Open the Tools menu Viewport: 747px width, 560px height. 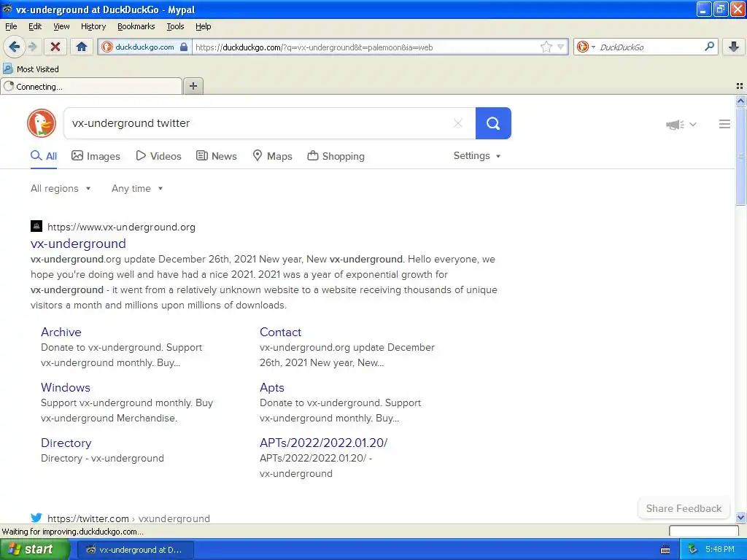pyautogui.click(x=175, y=26)
